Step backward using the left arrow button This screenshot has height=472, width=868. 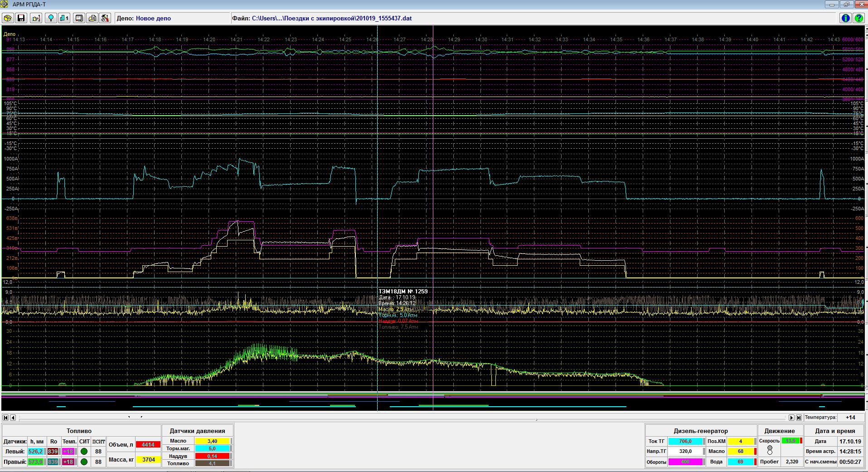(x=13, y=418)
